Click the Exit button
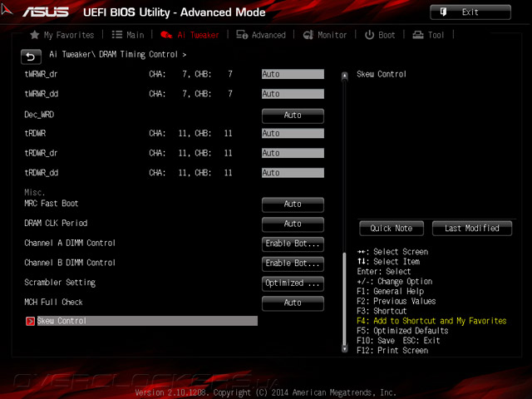532x399 pixels. point(470,12)
